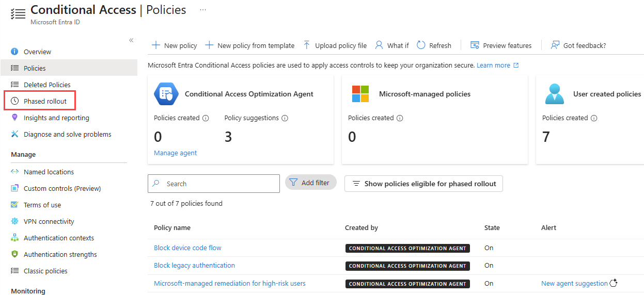Click the Add filter button
Screen dimensions: 644x295
coord(311,183)
